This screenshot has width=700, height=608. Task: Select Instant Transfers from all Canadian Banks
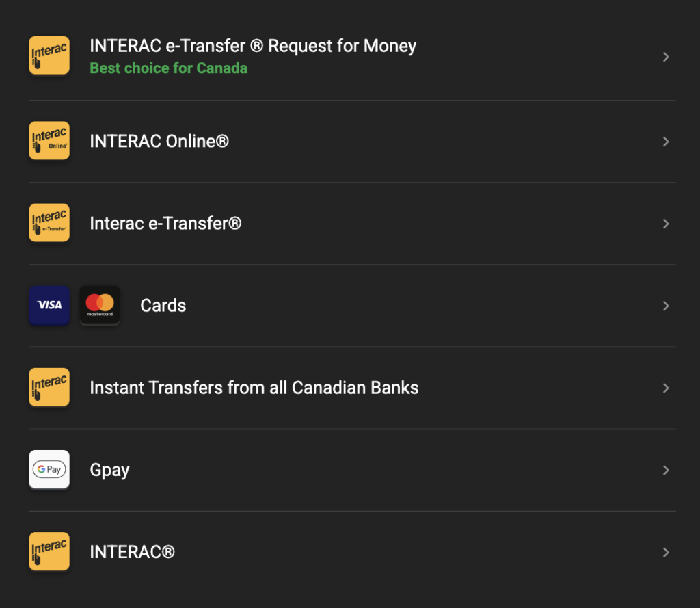click(254, 388)
